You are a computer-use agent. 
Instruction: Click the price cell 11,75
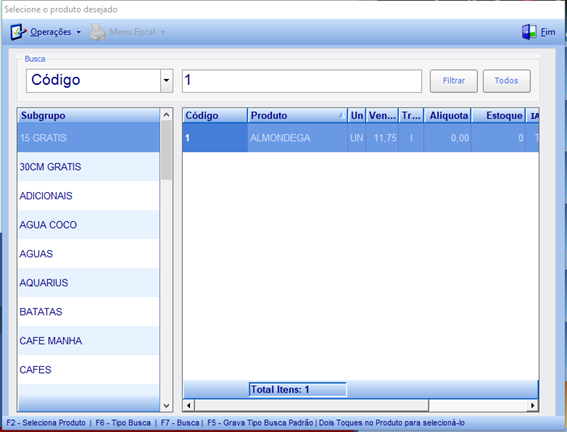pos(382,138)
